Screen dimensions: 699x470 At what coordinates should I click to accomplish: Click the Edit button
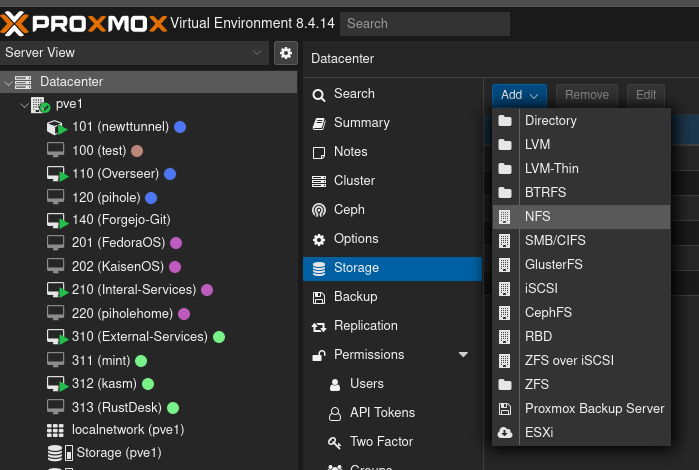pyautogui.click(x=646, y=95)
